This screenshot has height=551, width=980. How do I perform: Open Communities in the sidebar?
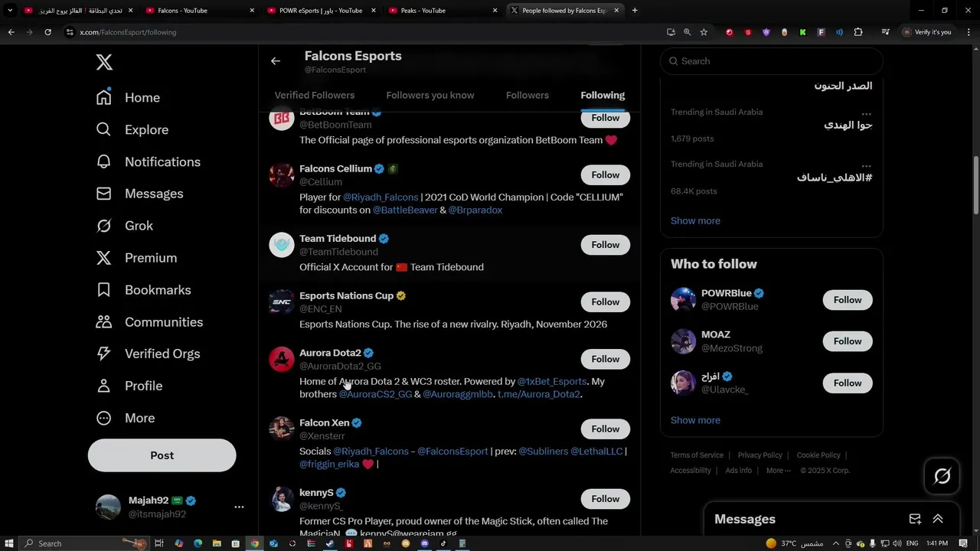[149, 322]
